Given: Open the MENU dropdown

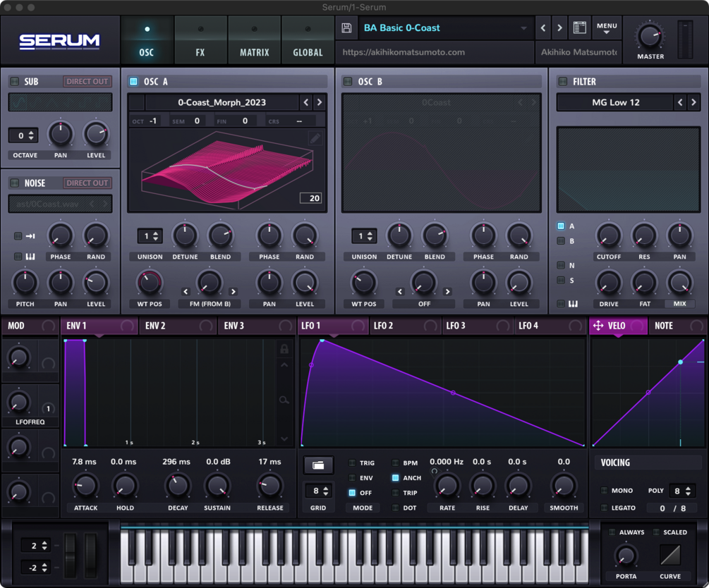Looking at the screenshot, I should [x=607, y=28].
